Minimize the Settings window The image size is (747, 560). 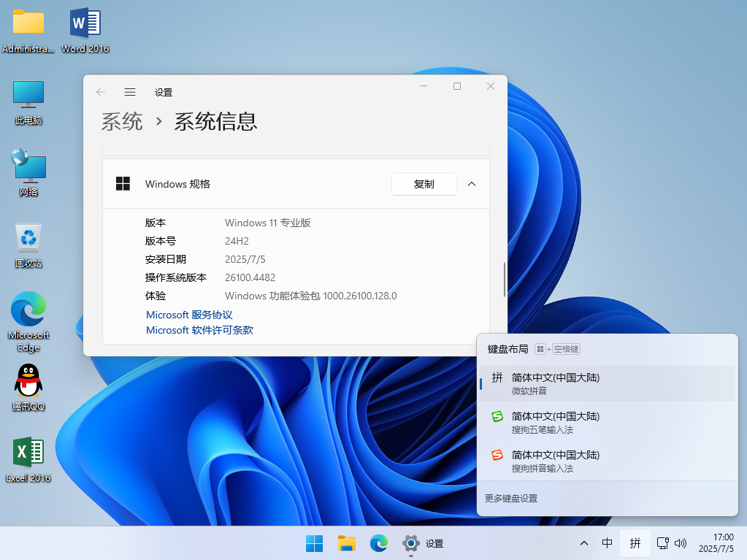point(424,86)
